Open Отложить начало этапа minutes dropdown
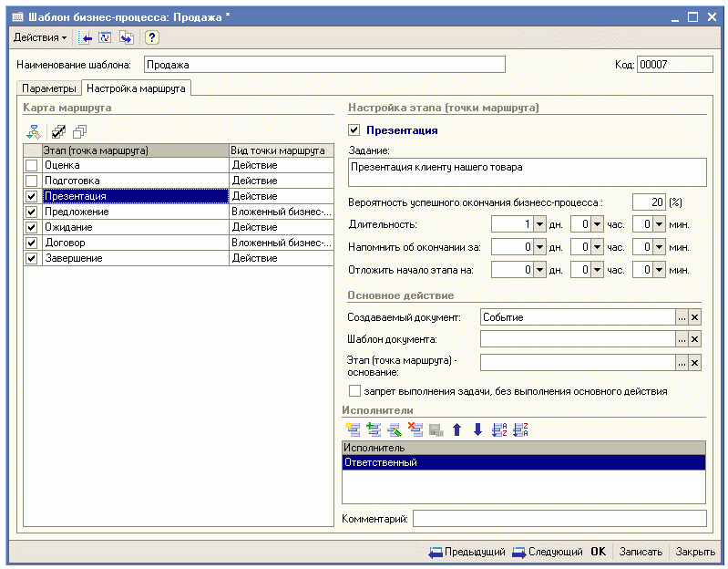Viewport: 728px width, 569px height. [x=660, y=270]
